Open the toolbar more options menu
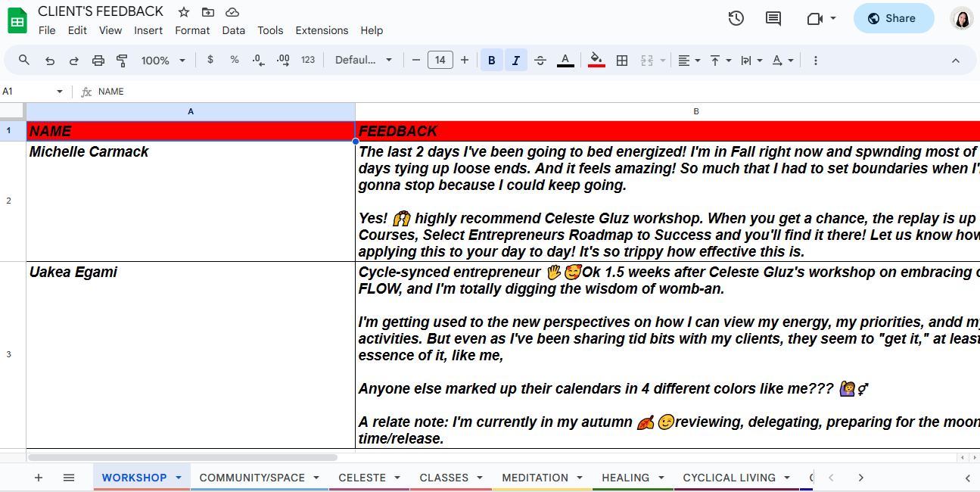Viewport: 980px width, 492px height. coord(815,61)
